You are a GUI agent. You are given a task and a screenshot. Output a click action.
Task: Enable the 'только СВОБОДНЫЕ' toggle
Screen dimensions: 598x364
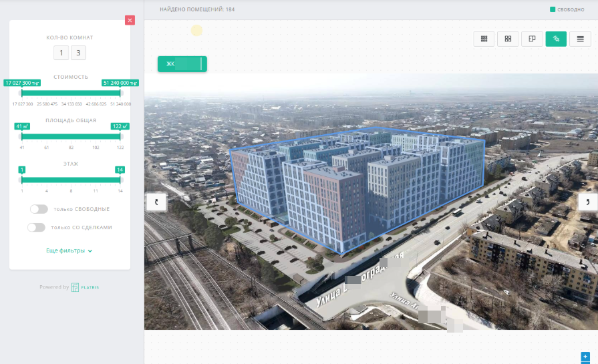click(x=39, y=209)
